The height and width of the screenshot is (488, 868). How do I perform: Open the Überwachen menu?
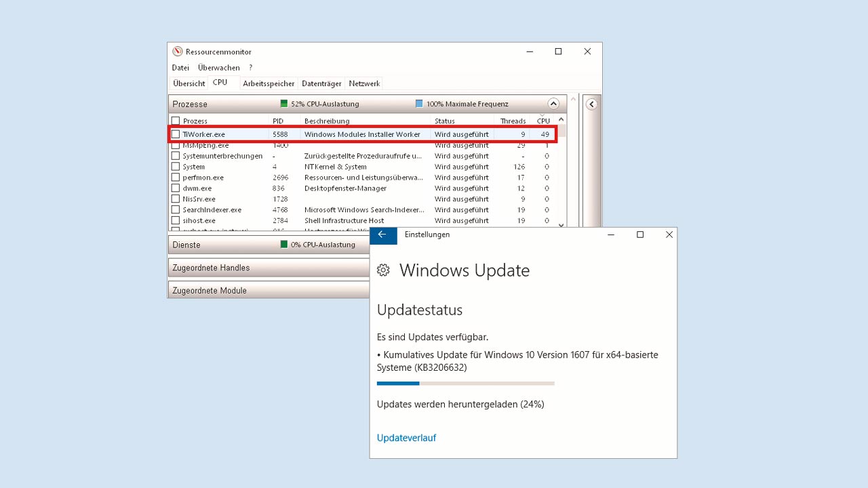[x=219, y=68]
